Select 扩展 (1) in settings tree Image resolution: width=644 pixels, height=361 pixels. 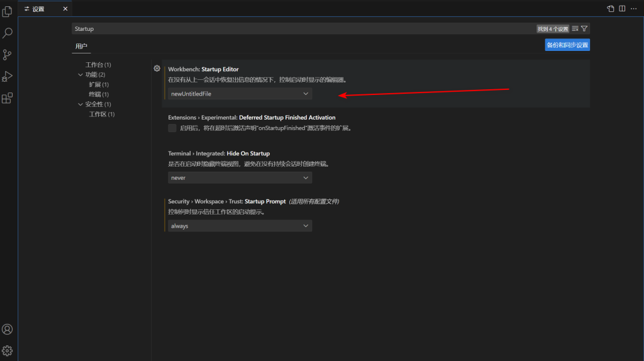[99, 85]
